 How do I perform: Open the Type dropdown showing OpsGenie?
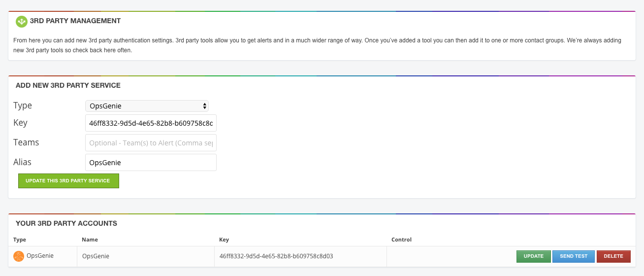coord(147,106)
